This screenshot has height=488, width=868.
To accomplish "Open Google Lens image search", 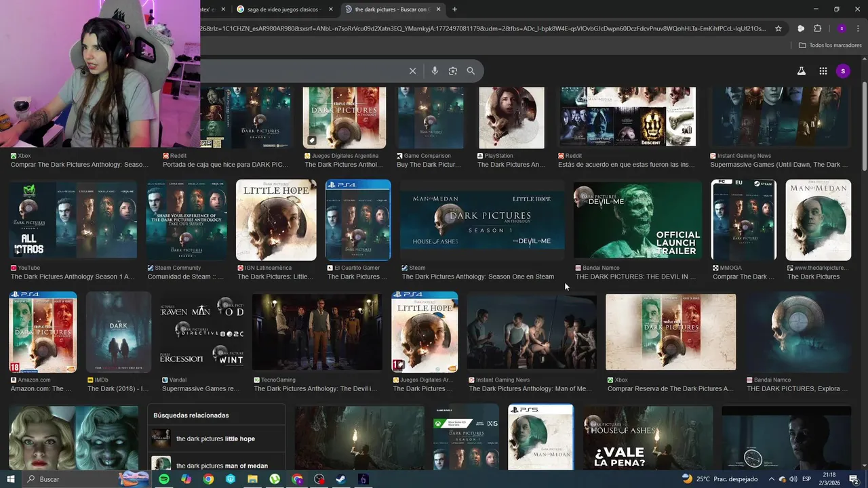I will tap(453, 71).
